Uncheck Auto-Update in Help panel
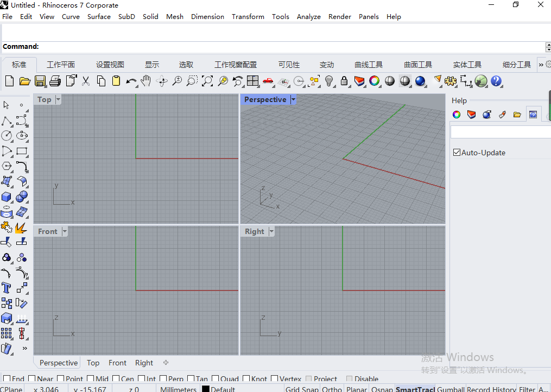 pos(457,153)
